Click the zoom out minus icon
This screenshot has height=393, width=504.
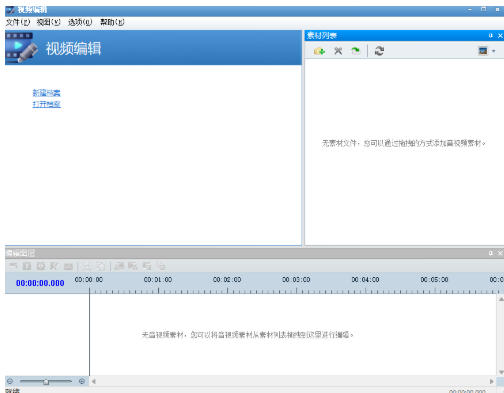tap(10, 381)
